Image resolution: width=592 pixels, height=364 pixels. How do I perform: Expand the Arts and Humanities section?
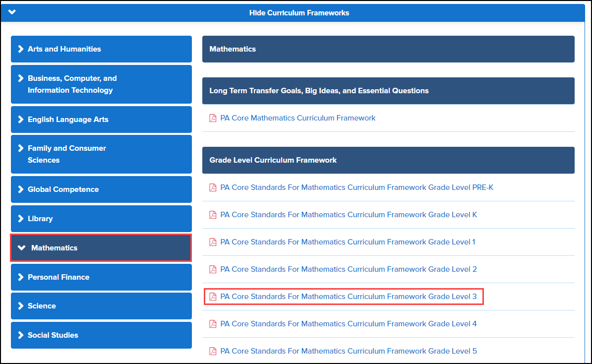tap(101, 49)
